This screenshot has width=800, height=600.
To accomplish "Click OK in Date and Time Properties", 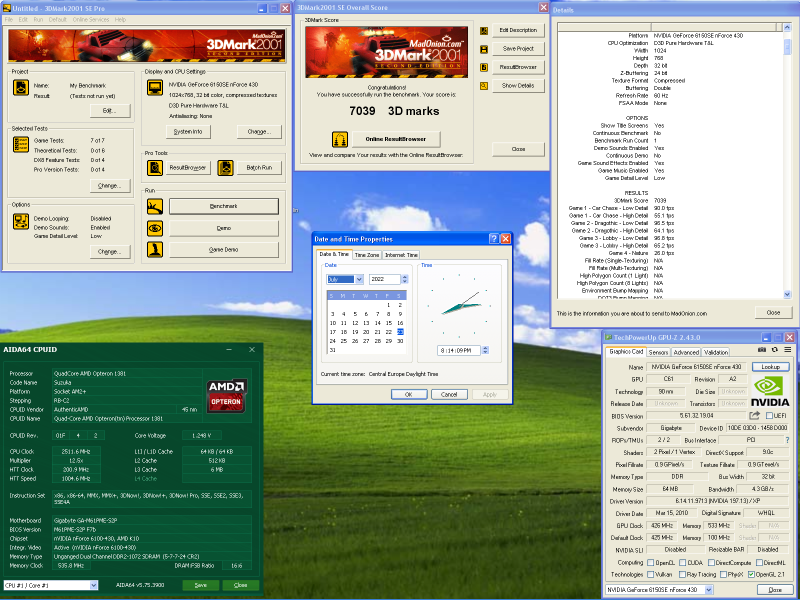I will click(x=409, y=394).
